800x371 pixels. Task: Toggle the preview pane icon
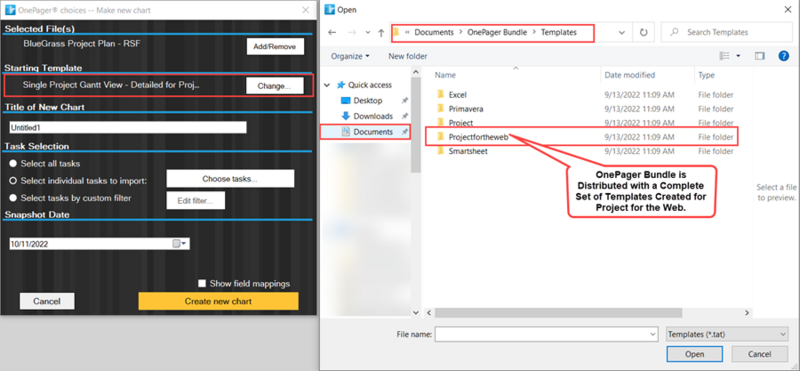tap(760, 56)
